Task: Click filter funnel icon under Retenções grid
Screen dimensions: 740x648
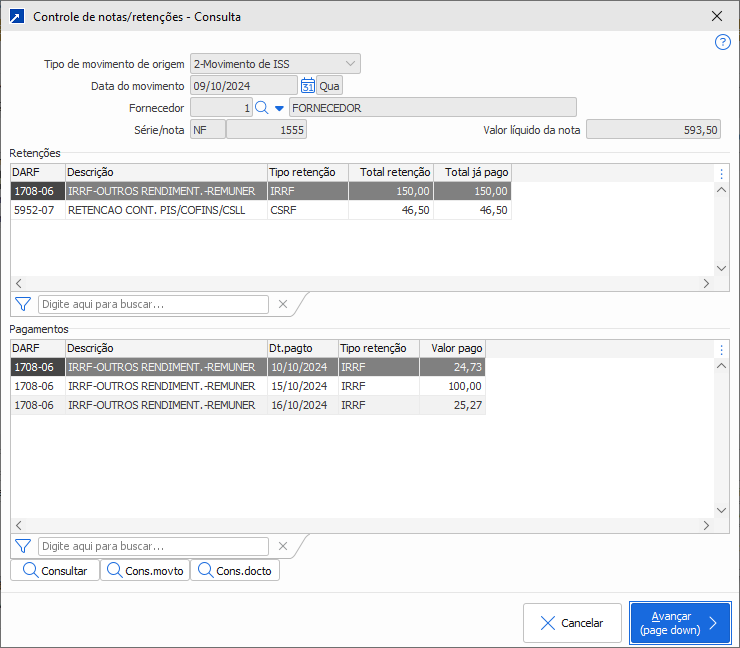Action: [x=23, y=304]
